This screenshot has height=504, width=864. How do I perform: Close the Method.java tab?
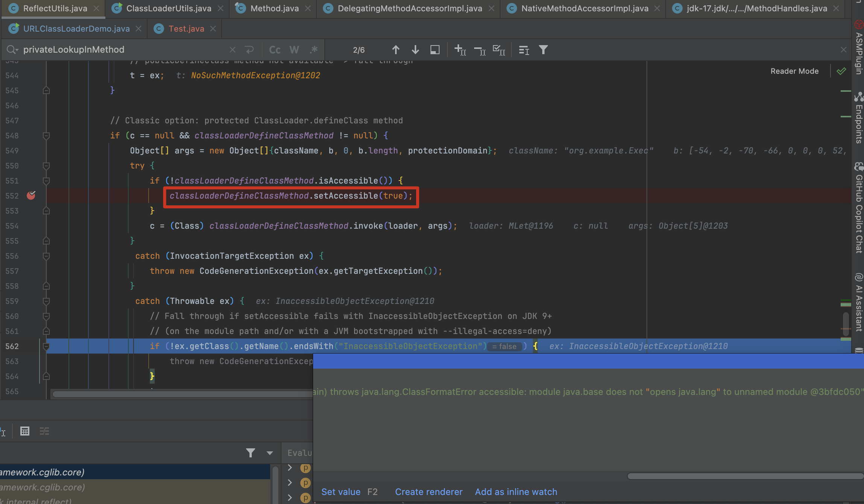(308, 8)
